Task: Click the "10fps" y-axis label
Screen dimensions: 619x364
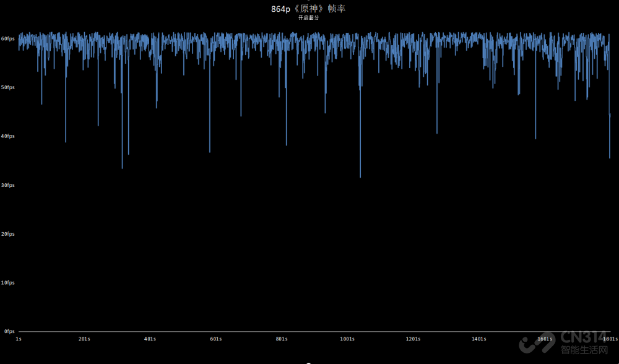Action: pos(8,283)
